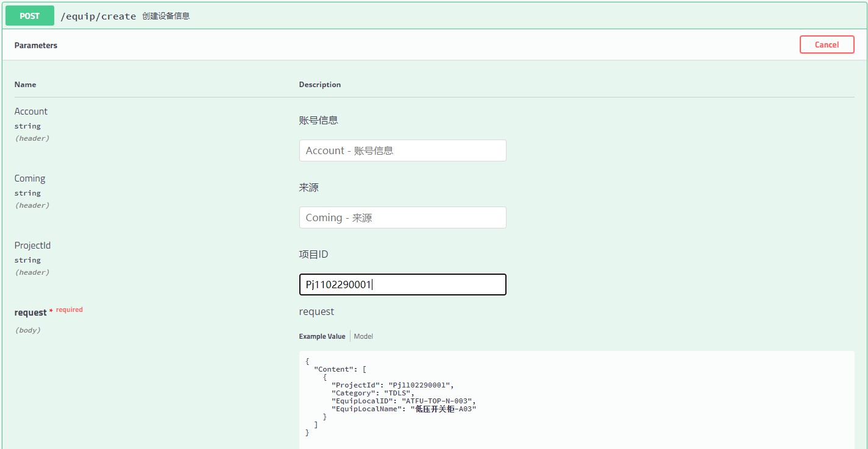Click the green POST method badge
The height and width of the screenshot is (449, 868).
29,16
